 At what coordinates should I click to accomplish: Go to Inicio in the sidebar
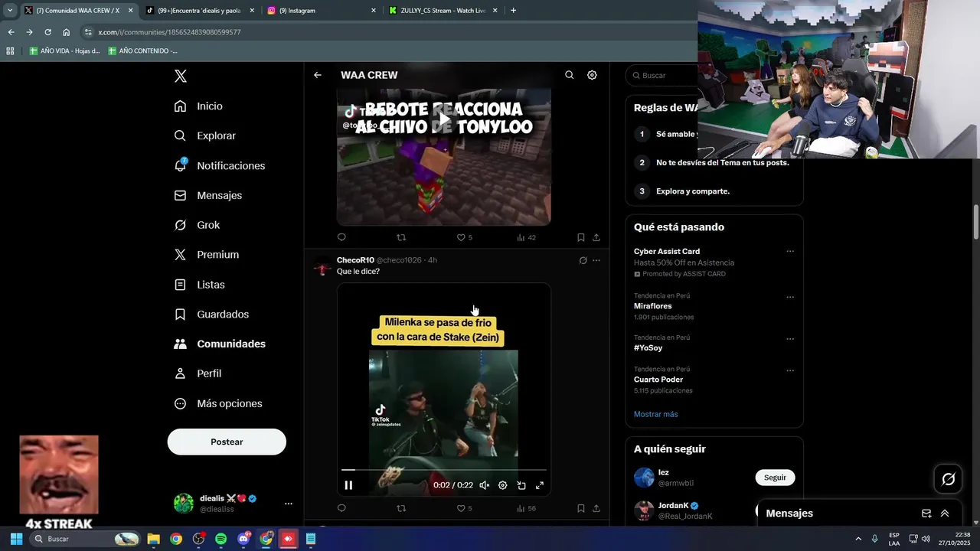tap(198, 106)
